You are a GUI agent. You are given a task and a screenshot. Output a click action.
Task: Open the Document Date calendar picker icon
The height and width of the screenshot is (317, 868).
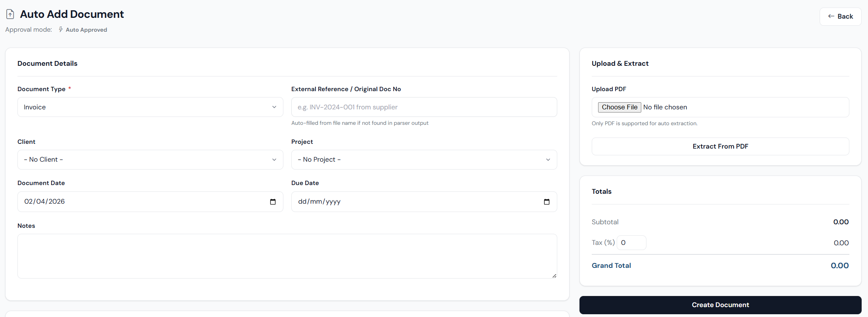[x=273, y=202]
